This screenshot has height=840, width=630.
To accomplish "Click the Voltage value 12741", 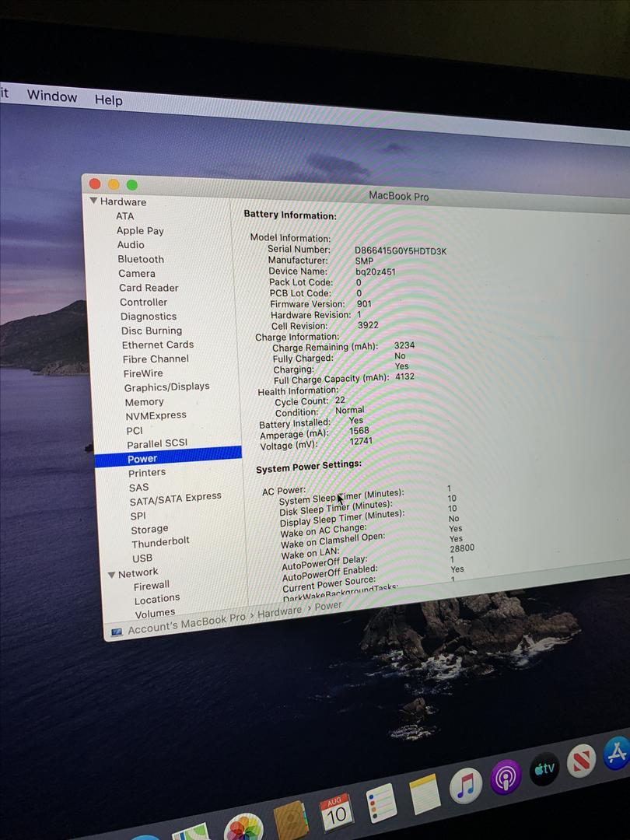I will tap(361, 441).
